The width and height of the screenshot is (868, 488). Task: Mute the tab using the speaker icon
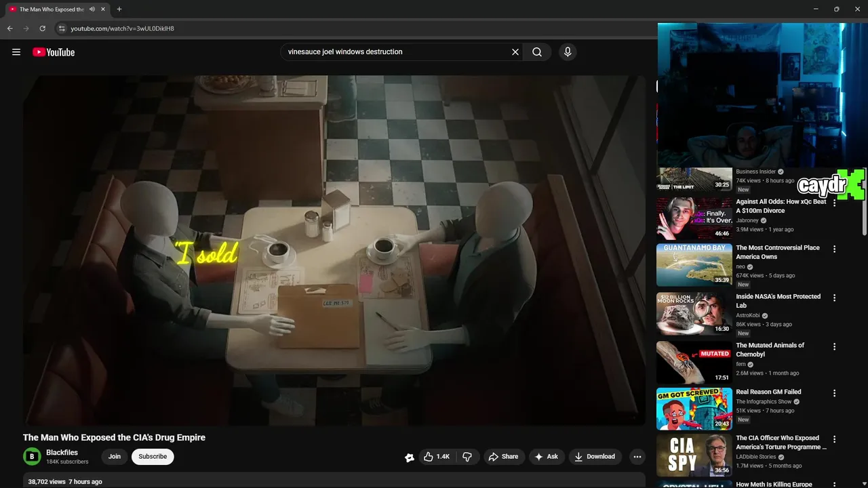[92, 9]
